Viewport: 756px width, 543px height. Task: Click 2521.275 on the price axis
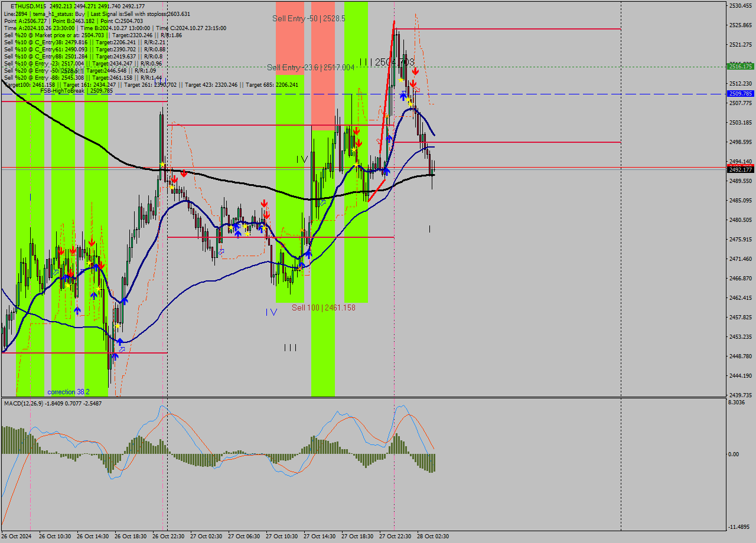[741, 44]
